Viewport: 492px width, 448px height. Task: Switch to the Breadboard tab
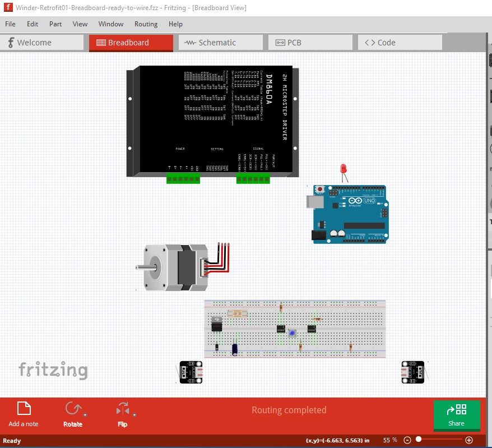pos(131,43)
